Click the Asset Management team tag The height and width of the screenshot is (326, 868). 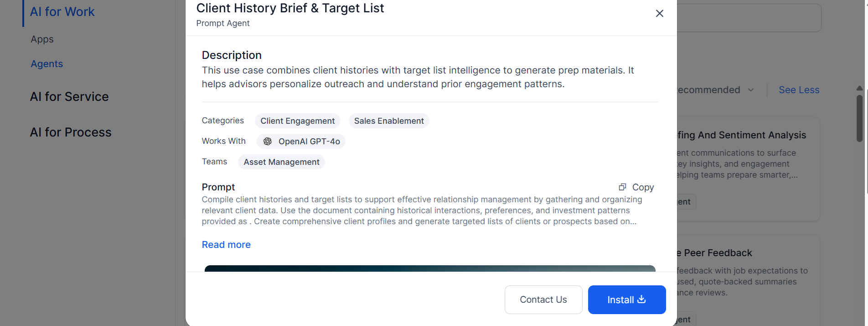tap(281, 162)
